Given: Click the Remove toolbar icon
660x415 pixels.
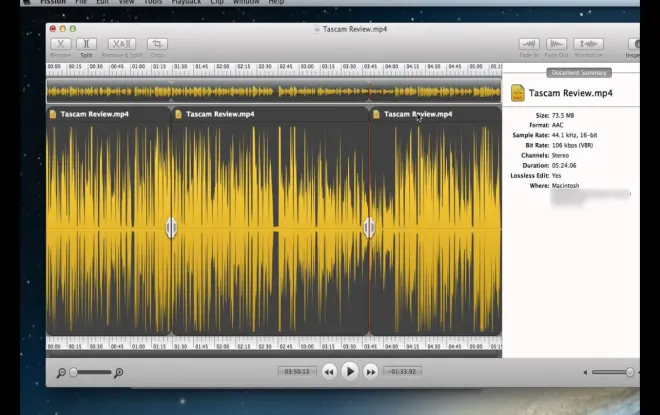Looking at the screenshot, I should coord(61,44).
